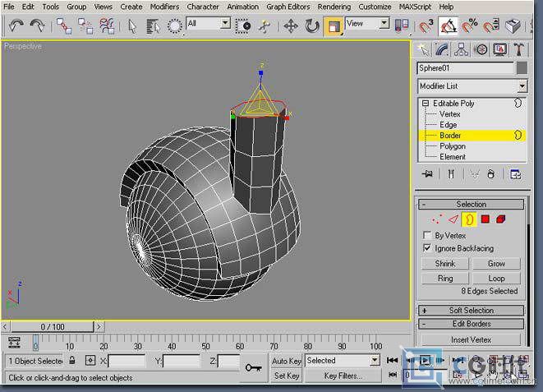Switch to the Modify command panel tab
This screenshot has width=543, height=392.
pos(442,49)
